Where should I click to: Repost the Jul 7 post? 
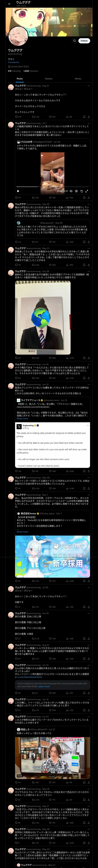coord(35,198)
